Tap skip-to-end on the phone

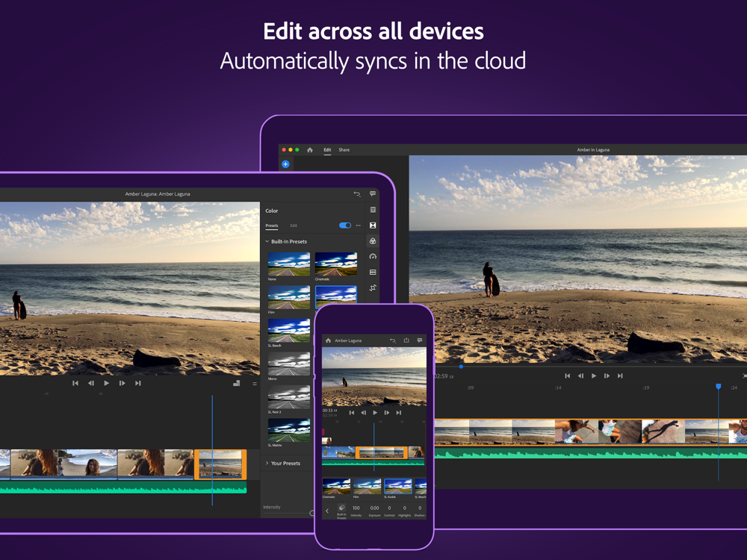(399, 413)
